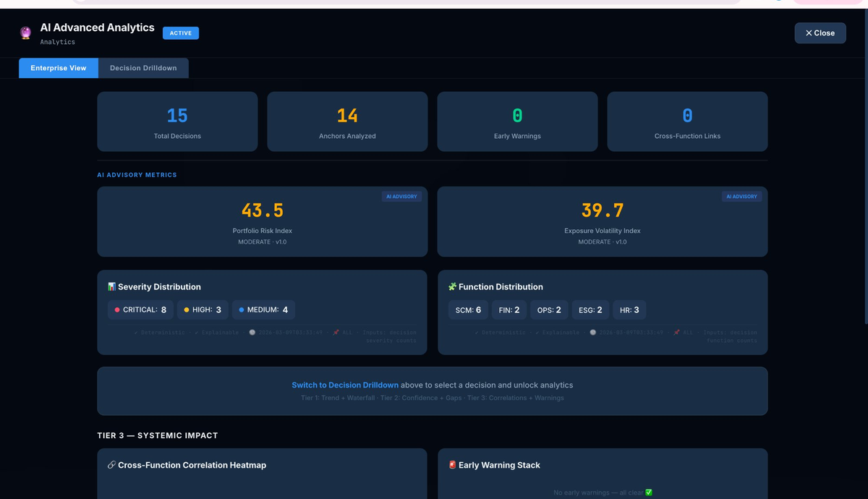This screenshot has height=499, width=868.
Task: Select the Enterprise View tab
Action: (x=58, y=67)
